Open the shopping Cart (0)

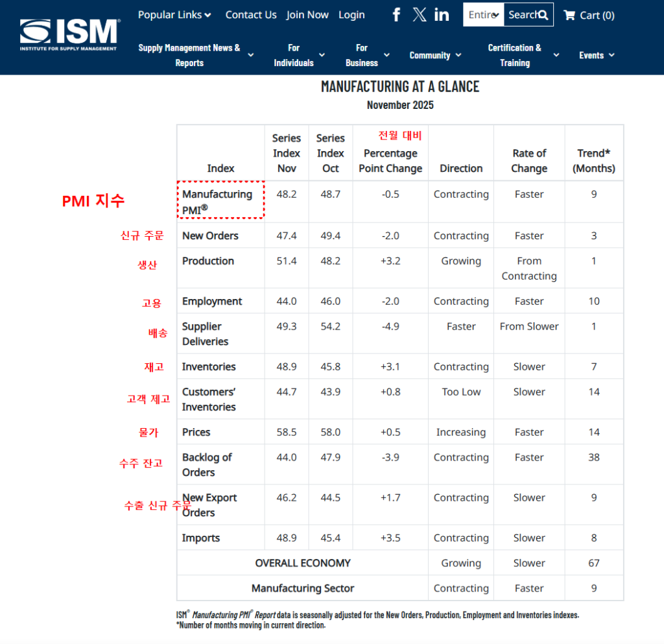(x=589, y=15)
